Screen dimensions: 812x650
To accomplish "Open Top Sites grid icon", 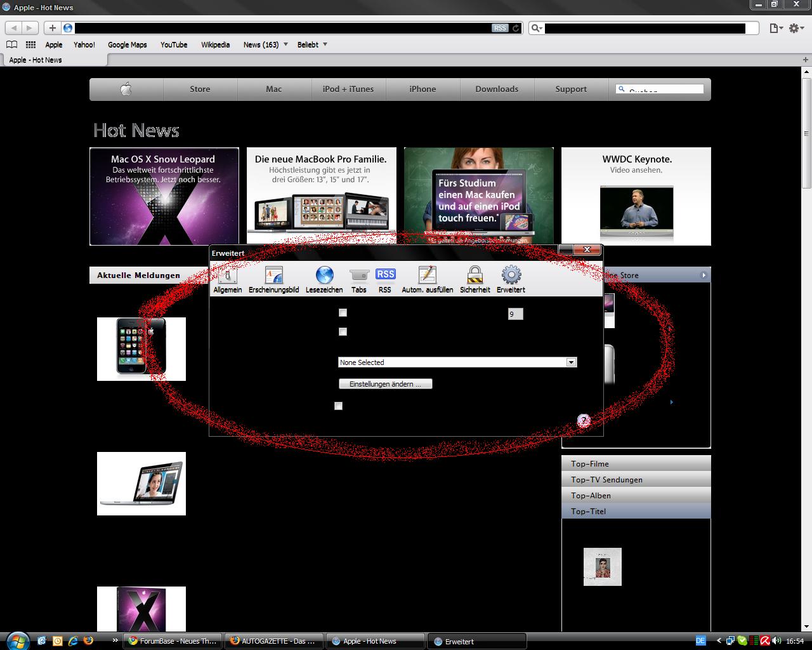I will point(30,44).
